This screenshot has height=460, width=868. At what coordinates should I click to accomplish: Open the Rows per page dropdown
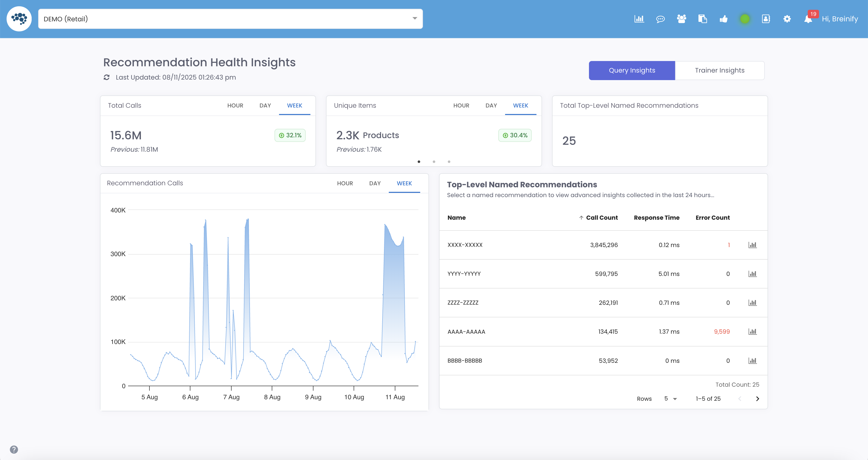[x=671, y=399]
